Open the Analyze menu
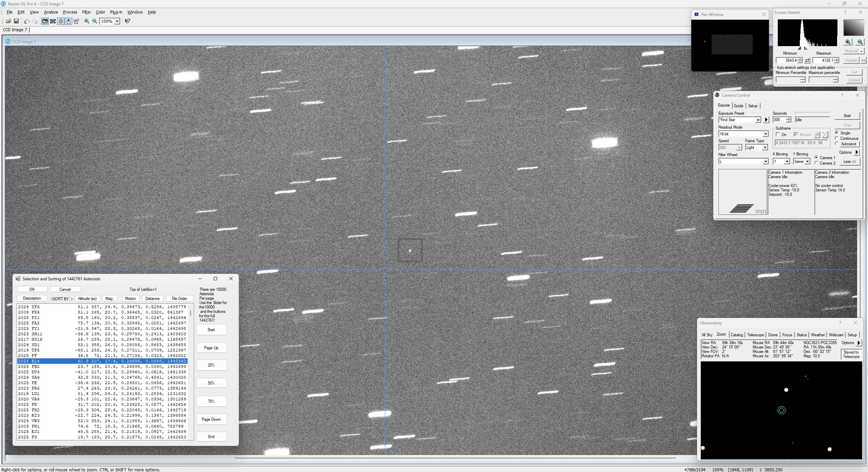The image size is (868, 472). pos(50,12)
